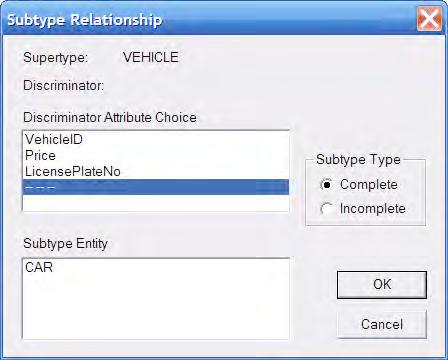Click empty space in Subtype Entity list

tap(156, 308)
